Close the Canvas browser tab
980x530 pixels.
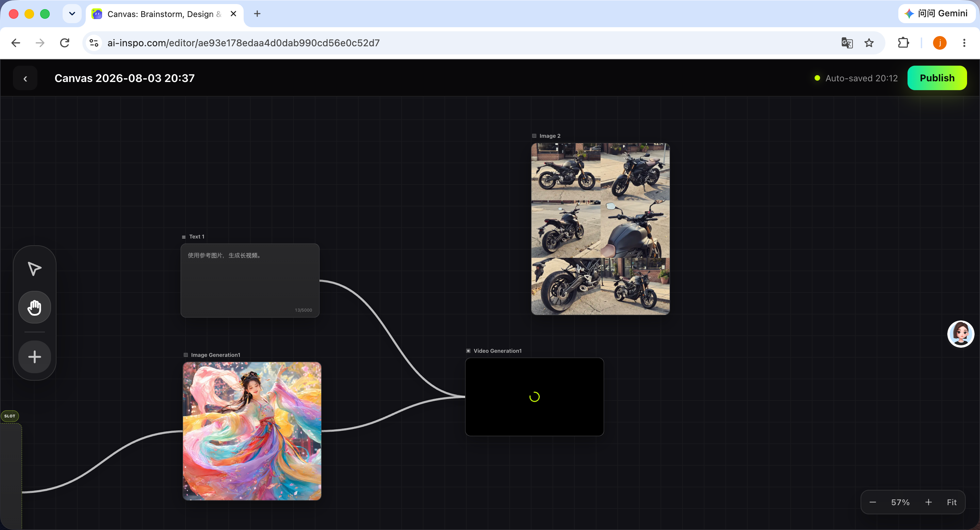233,14
